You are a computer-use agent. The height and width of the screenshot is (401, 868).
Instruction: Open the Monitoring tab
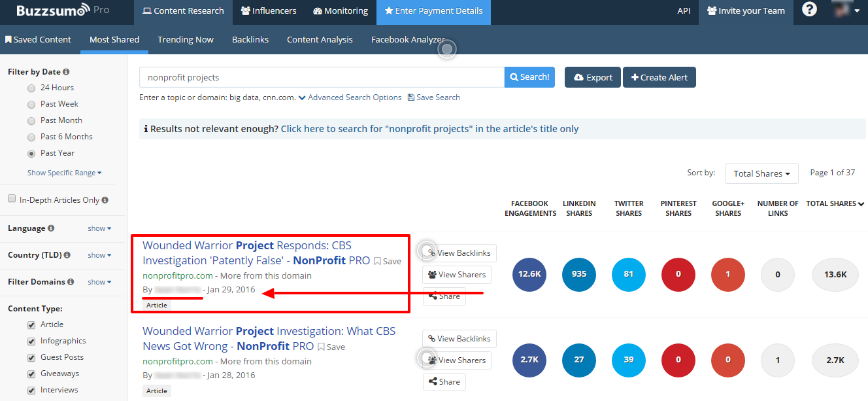pyautogui.click(x=341, y=11)
